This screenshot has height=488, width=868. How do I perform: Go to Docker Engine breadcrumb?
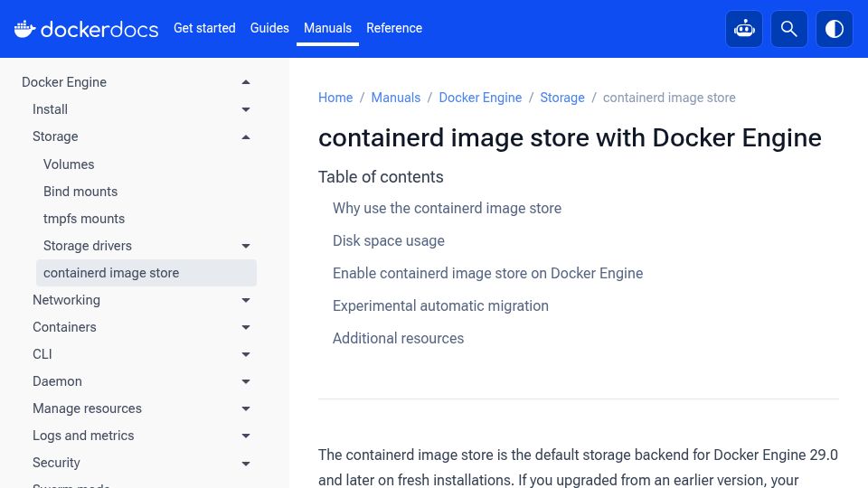point(480,98)
